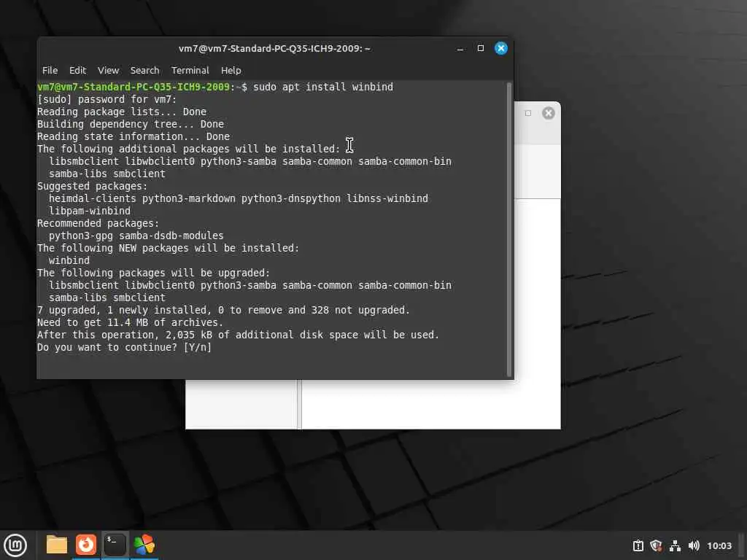Open the Terminal menu
The height and width of the screenshot is (560, 747).
[x=190, y=71]
